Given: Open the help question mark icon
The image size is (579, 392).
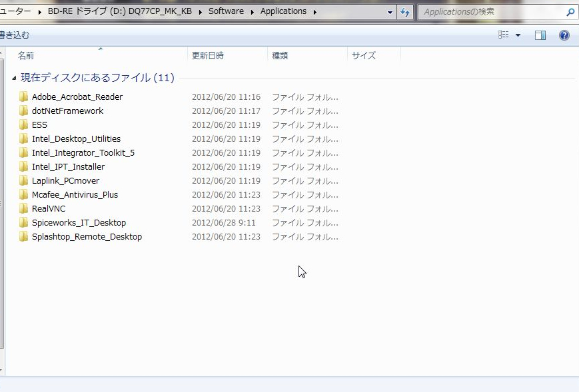Looking at the screenshot, I should (x=564, y=35).
